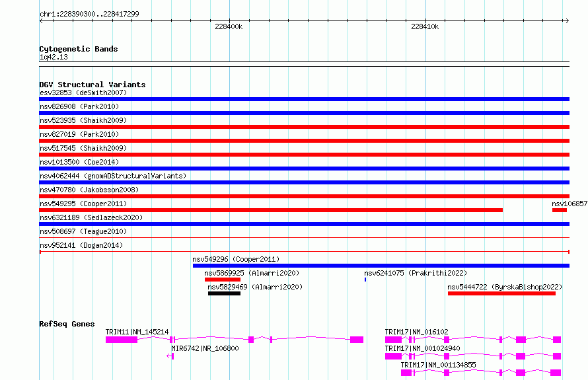Open nsv6321189 (Sedlazeck2020) variant label

[91, 217]
